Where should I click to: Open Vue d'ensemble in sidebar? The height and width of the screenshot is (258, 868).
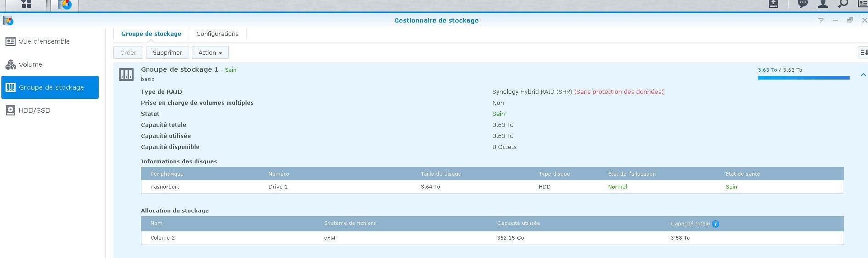pos(44,41)
